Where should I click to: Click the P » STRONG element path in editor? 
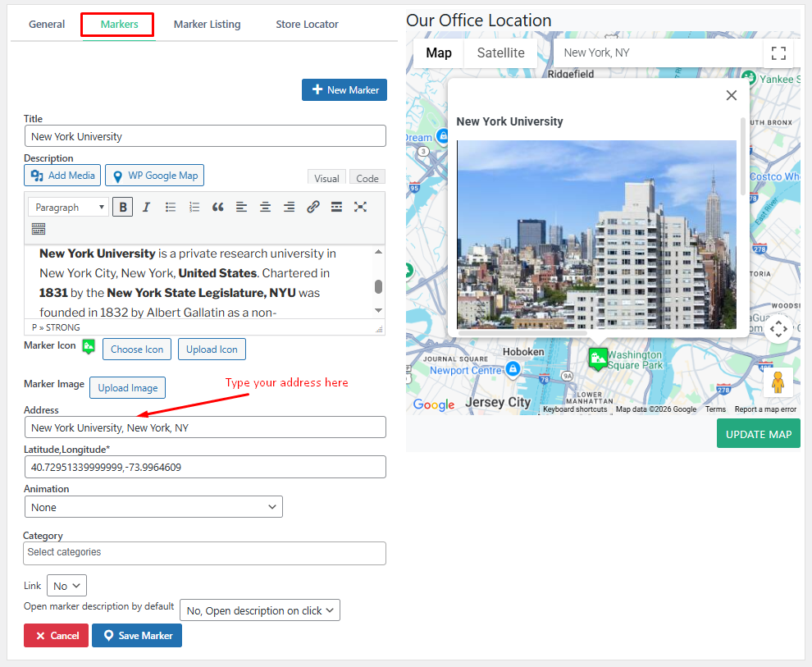pos(56,327)
